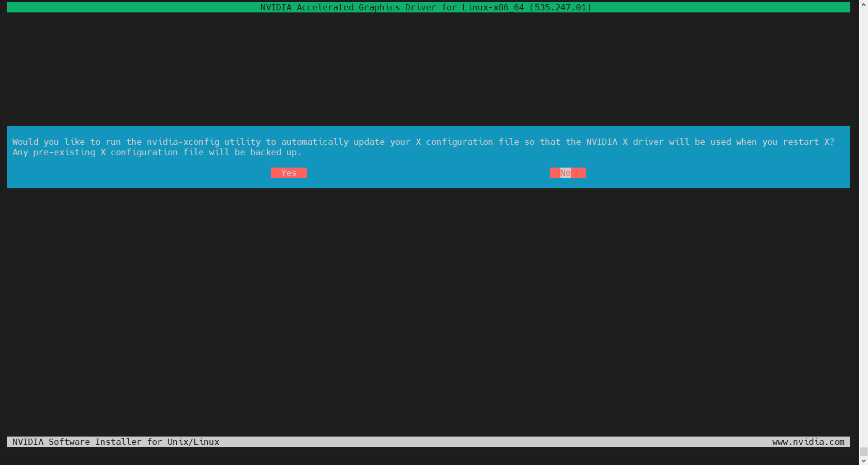
Task: Click the word nvidia-xconfig in the prompt
Action: click(x=182, y=142)
